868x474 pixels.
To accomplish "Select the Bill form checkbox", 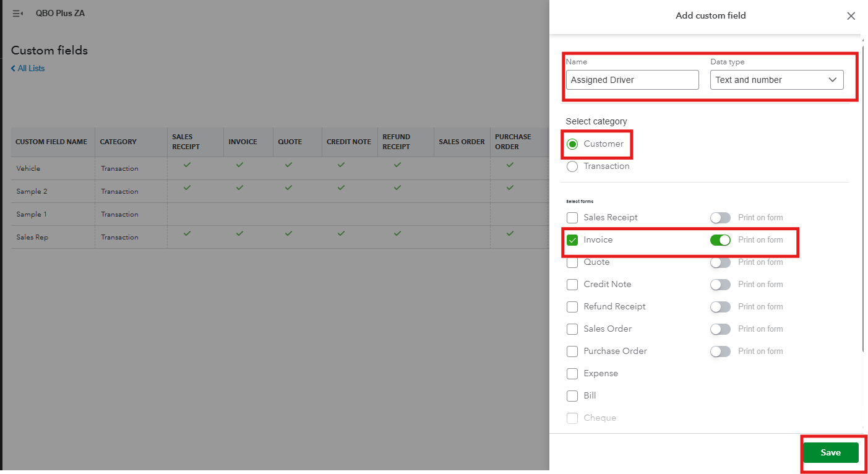I will pyautogui.click(x=572, y=396).
